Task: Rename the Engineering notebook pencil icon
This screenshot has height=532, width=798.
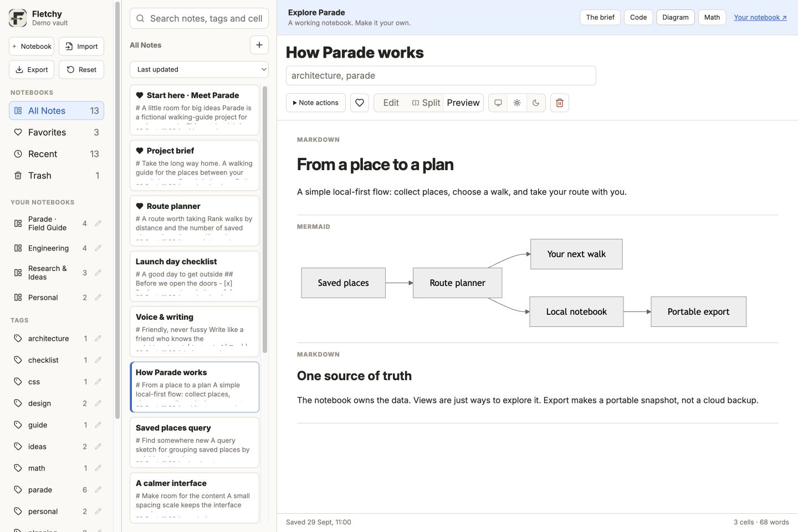Action: tap(98, 248)
